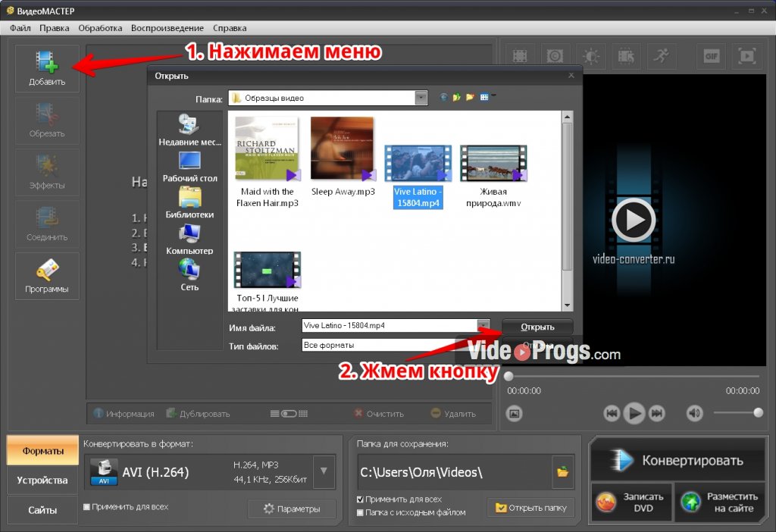Clear the list with Очистить

coord(379,414)
